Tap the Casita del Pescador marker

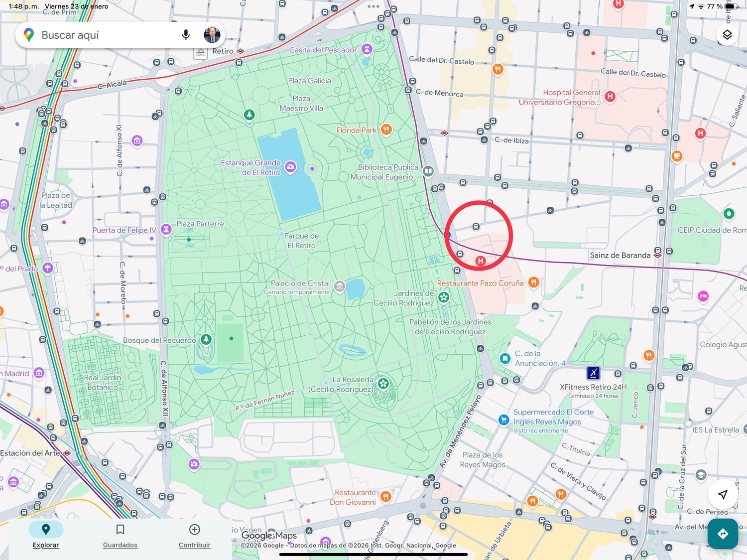tap(367, 49)
